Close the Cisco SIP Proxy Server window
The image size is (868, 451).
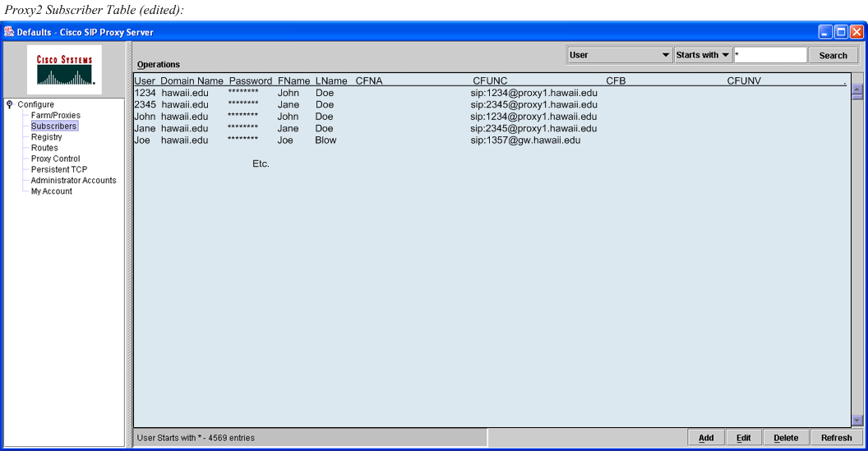tap(856, 32)
